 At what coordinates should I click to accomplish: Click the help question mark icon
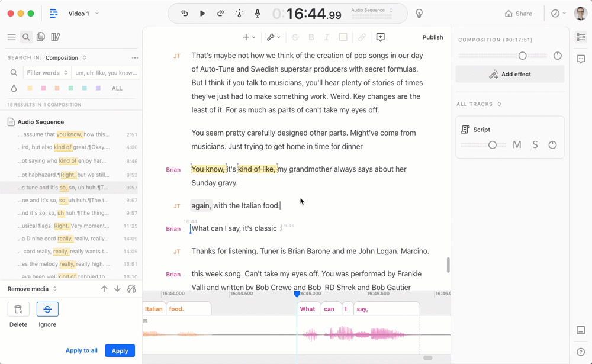coord(581,352)
